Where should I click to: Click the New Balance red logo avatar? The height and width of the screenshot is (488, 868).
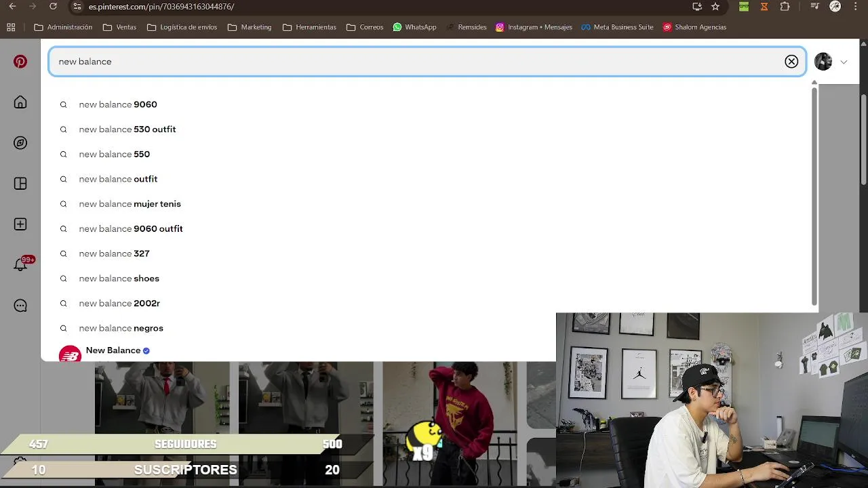click(x=70, y=354)
